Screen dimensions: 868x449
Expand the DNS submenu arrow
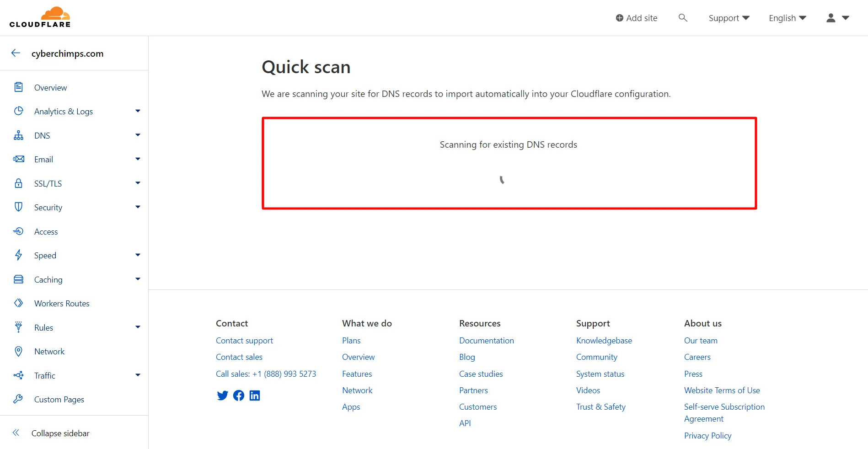138,135
